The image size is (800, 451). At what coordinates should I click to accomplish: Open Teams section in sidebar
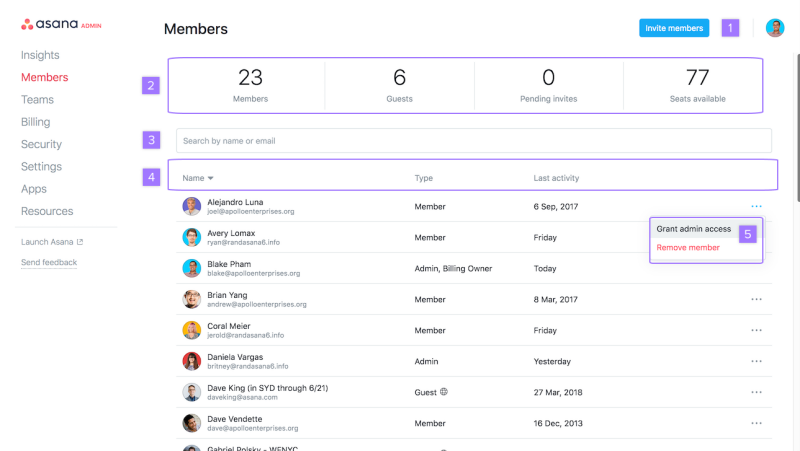click(x=37, y=99)
